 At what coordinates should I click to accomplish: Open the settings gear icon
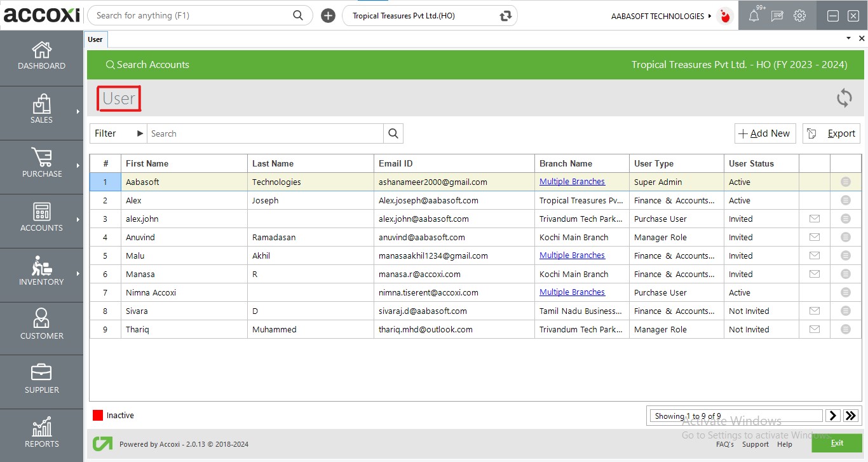pos(799,16)
